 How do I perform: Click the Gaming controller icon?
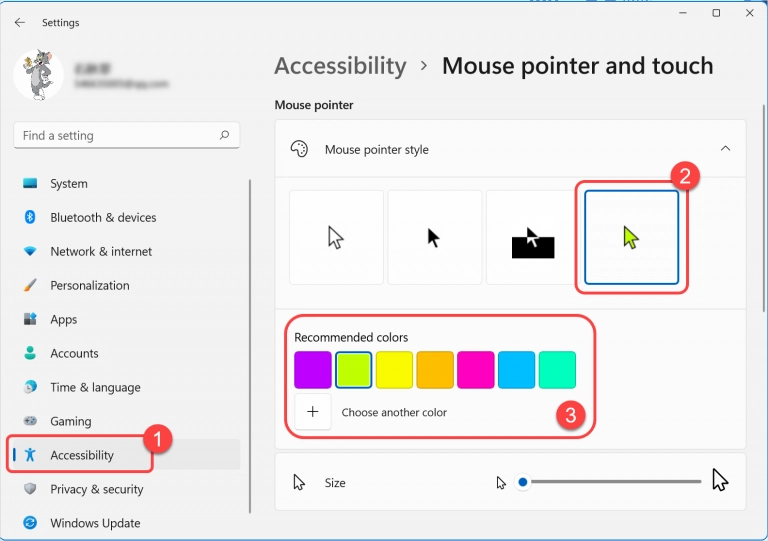point(30,421)
